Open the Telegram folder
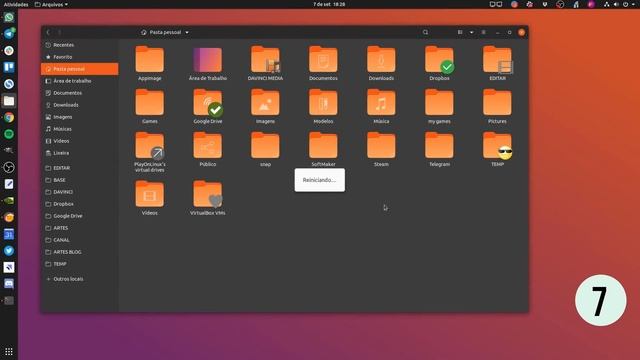640x360 pixels. [x=439, y=149]
